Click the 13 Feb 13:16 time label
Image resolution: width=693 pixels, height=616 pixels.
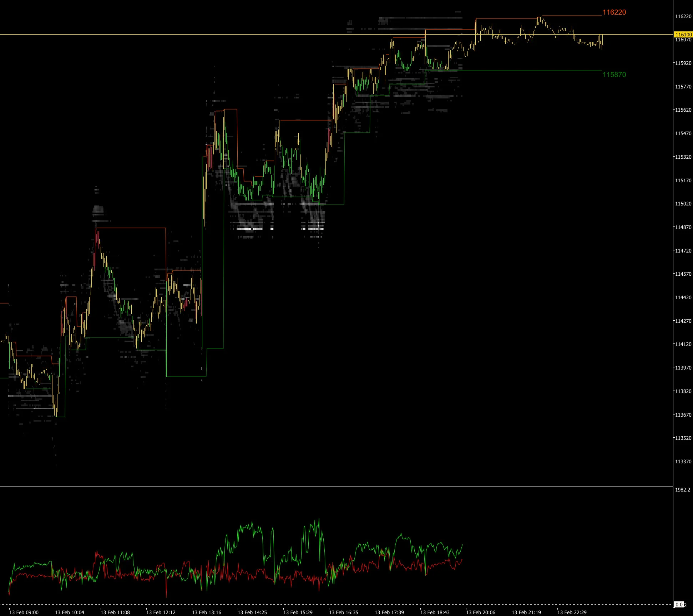pyautogui.click(x=207, y=612)
